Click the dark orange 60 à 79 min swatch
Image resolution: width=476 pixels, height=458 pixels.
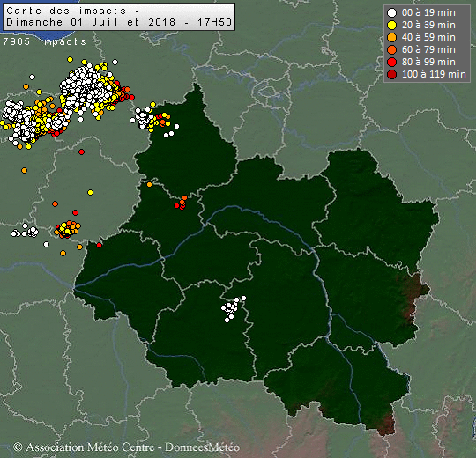coord(392,49)
